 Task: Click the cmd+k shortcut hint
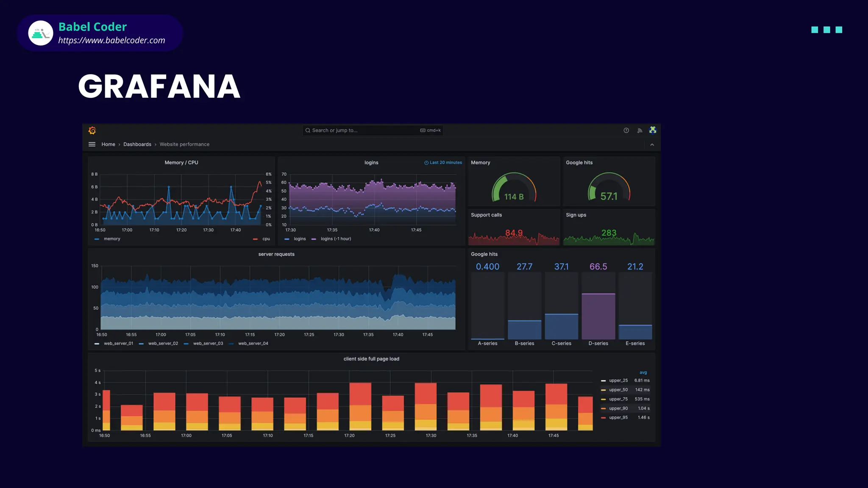point(431,130)
